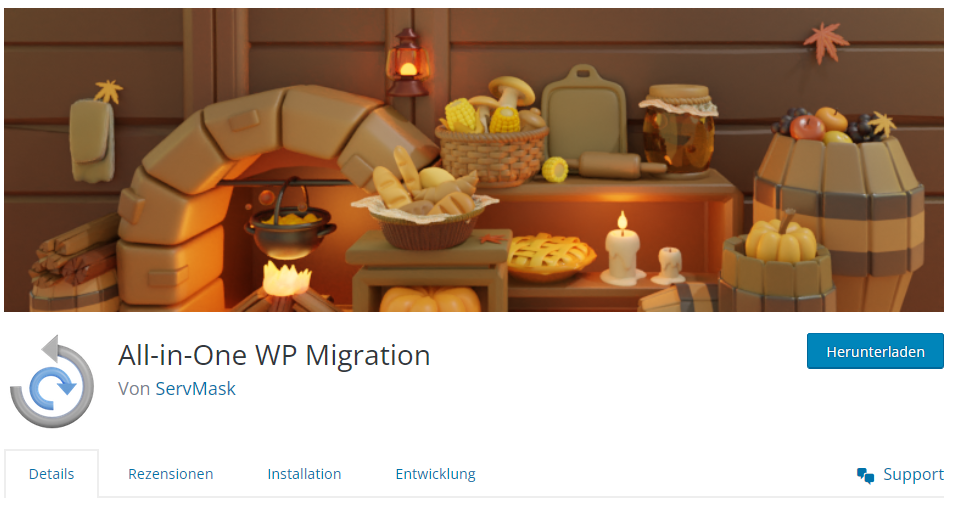Click the Support speech bubbles icon
Image resolution: width=956 pixels, height=518 pixels.
tap(865, 475)
